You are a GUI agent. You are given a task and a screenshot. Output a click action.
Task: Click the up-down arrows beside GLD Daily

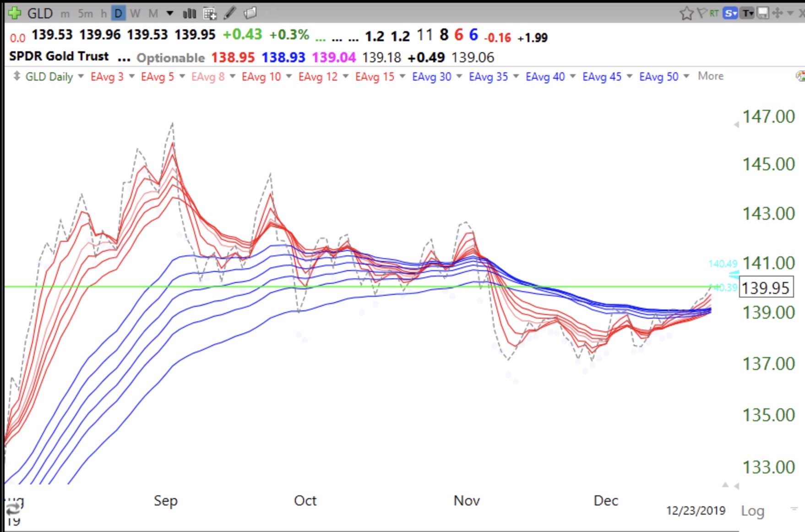16,76
